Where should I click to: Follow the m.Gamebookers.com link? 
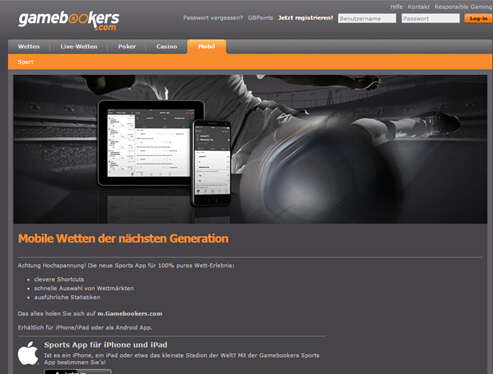tap(130, 314)
